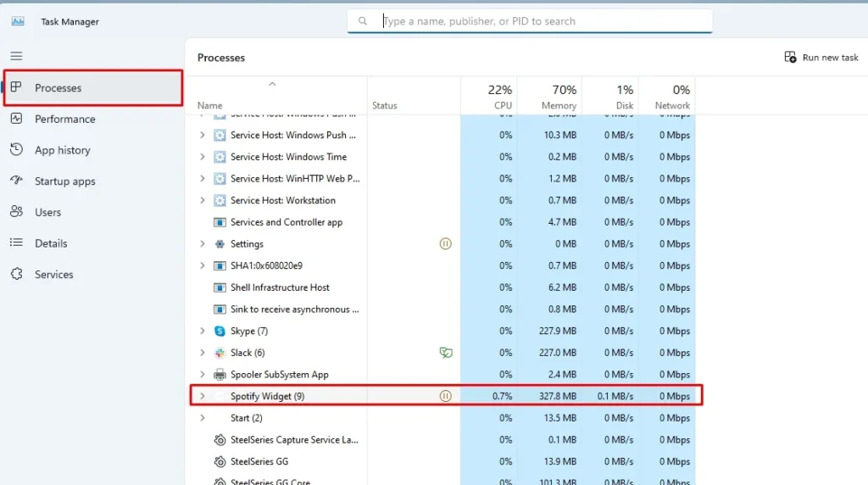868x485 pixels.
Task: Click the SteelSeries GG process icon
Action: coord(220,461)
